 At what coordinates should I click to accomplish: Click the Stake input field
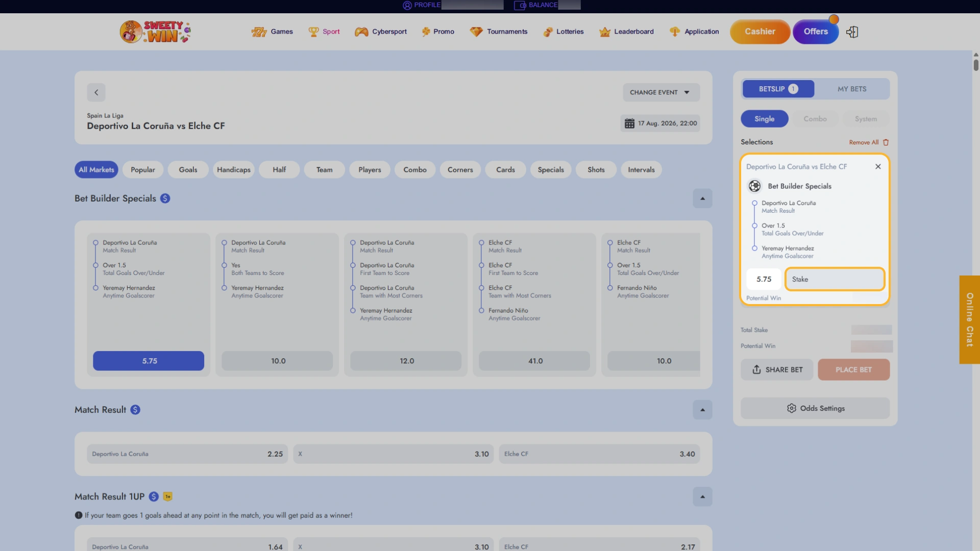(835, 280)
